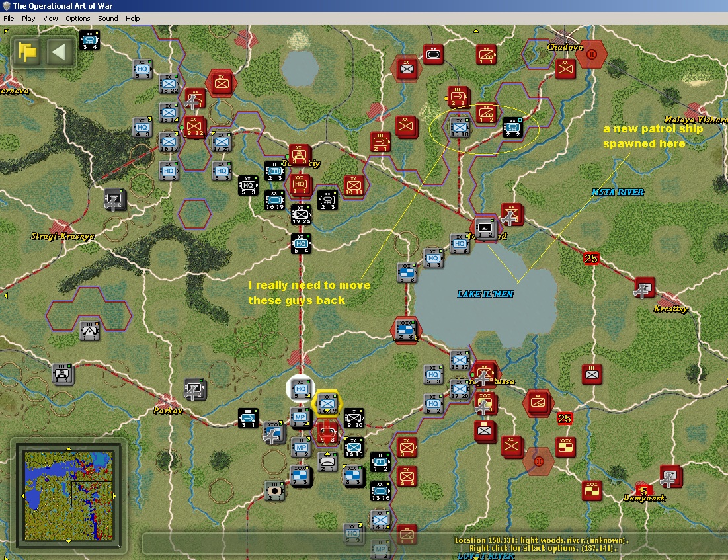The width and height of the screenshot is (728, 560).
Task: Select black armored unit 16 19
Action: pyautogui.click(x=274, y=200)
